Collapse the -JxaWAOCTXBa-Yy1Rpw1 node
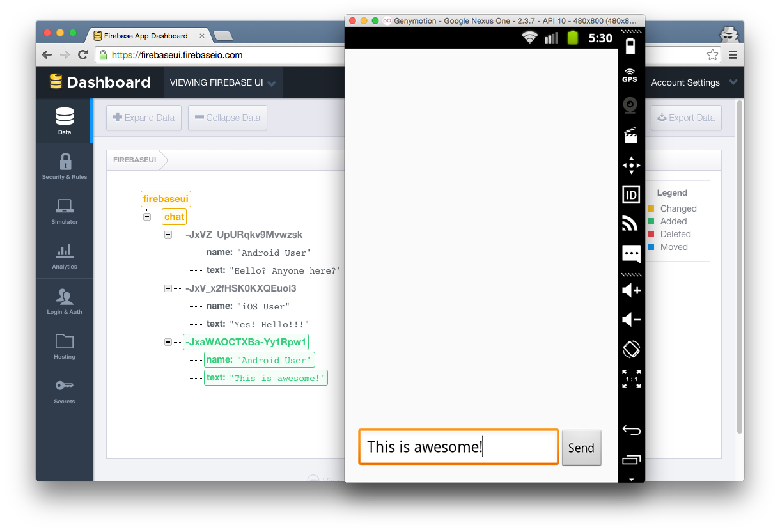The height and width of the screenshot is (532, 780). pos(168,342)
